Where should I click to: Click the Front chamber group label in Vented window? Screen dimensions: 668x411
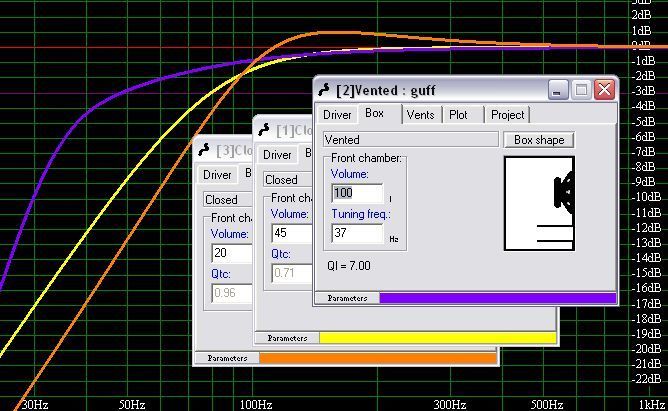[366, 158]
